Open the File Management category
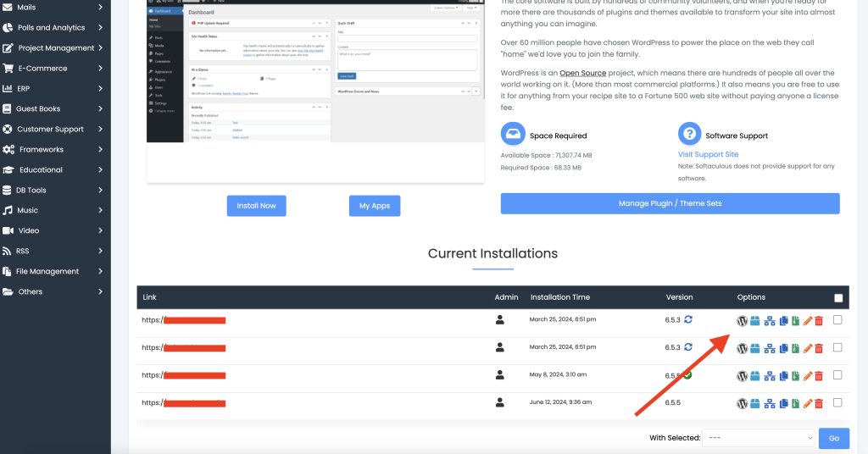Viewport: 868px width, 454px height. click(x=53, y=272)
